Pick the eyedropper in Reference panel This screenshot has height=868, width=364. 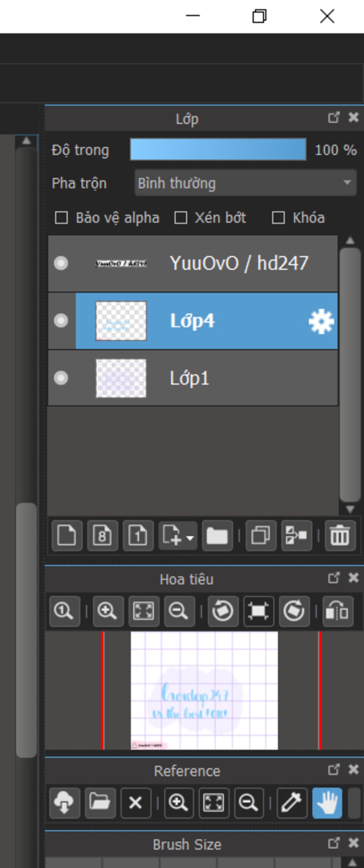click(x=291, y=803)
